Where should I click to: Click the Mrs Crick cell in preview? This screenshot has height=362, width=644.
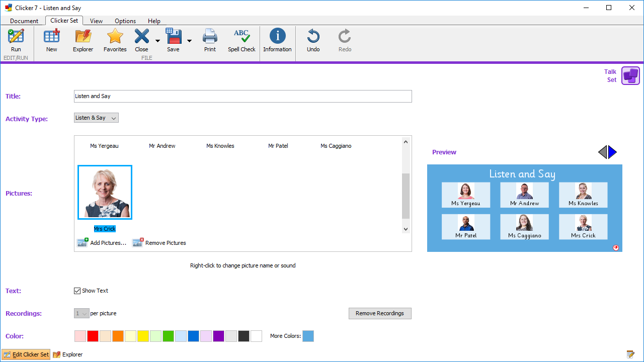(583, 227)
